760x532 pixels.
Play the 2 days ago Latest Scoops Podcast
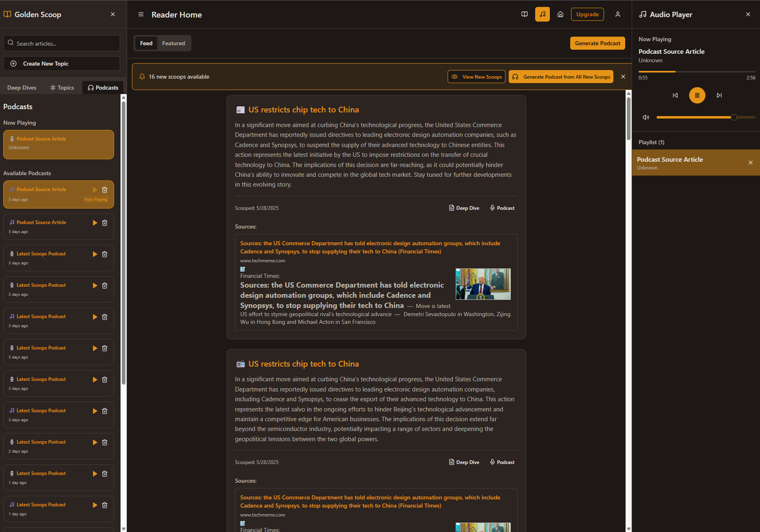95,442
